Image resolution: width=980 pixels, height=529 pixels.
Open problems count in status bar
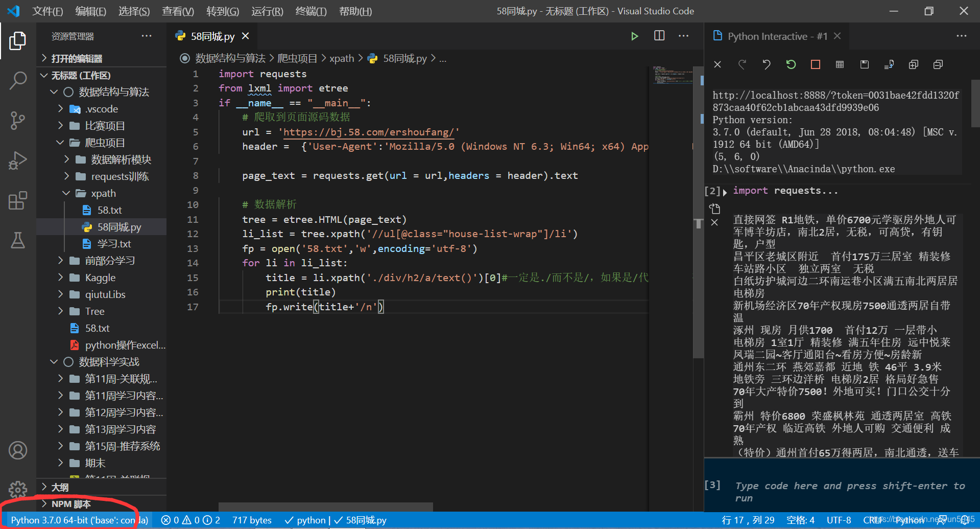pos(190,520)
